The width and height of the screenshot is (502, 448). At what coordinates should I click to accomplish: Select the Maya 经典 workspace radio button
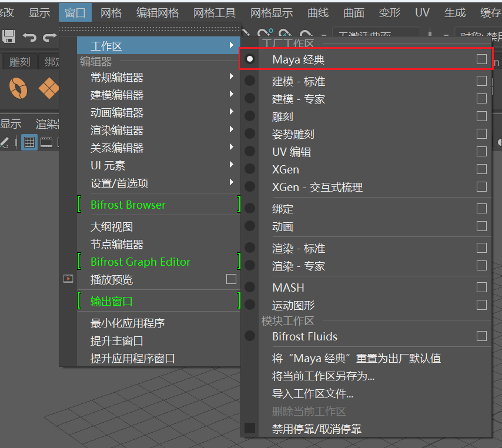(x=250, y=59)
